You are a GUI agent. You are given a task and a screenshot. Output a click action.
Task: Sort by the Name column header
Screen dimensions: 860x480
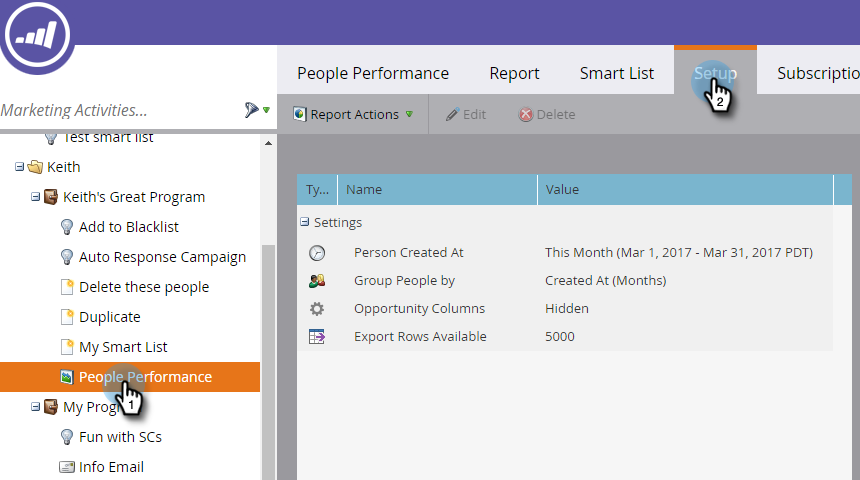click(364, 189)
